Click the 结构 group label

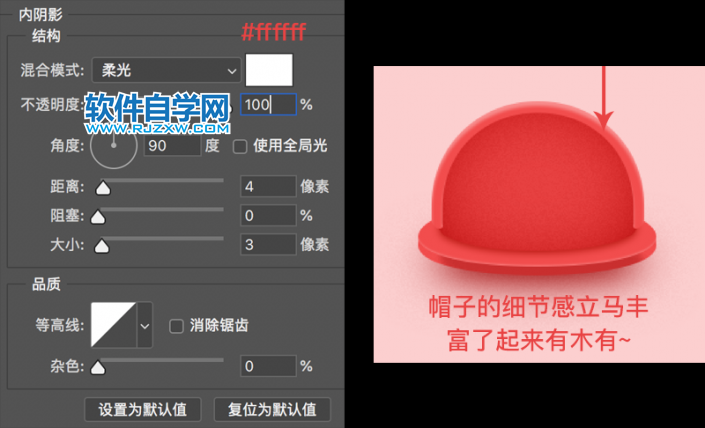[46, 36]
